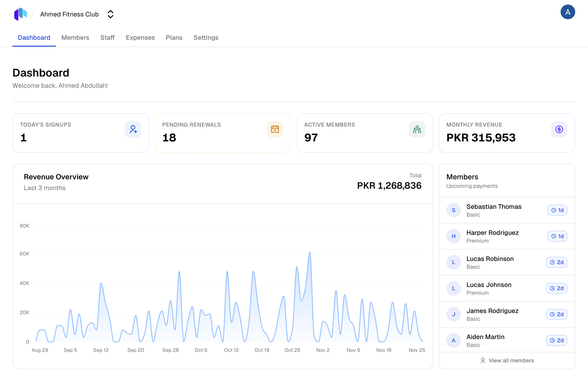Click the 2d badge next to Lucas Robinson
Screen dimensions: 588x382
click(557, 262)
